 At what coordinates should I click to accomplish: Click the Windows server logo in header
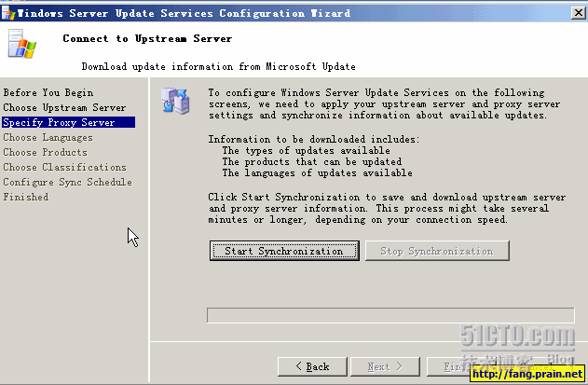(21, 44)
